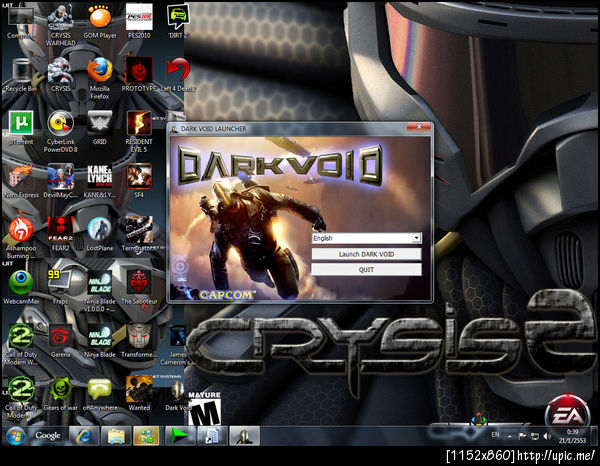Select The Saboteur desktop icon

tap(139, 288)
